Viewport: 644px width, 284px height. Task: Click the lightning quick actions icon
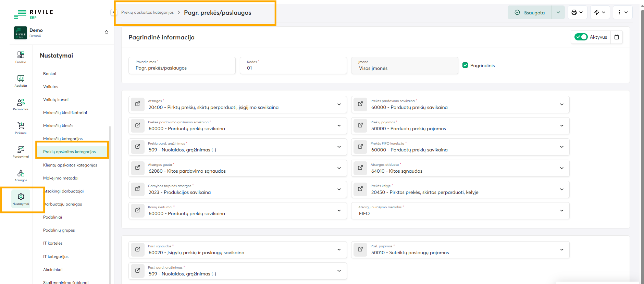tap(597, 13)
